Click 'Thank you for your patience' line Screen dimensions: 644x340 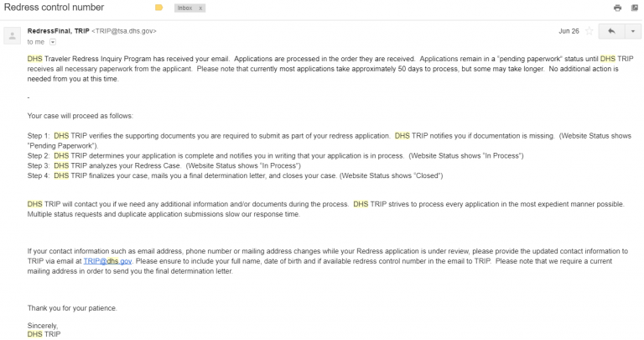tap(72, 308)
